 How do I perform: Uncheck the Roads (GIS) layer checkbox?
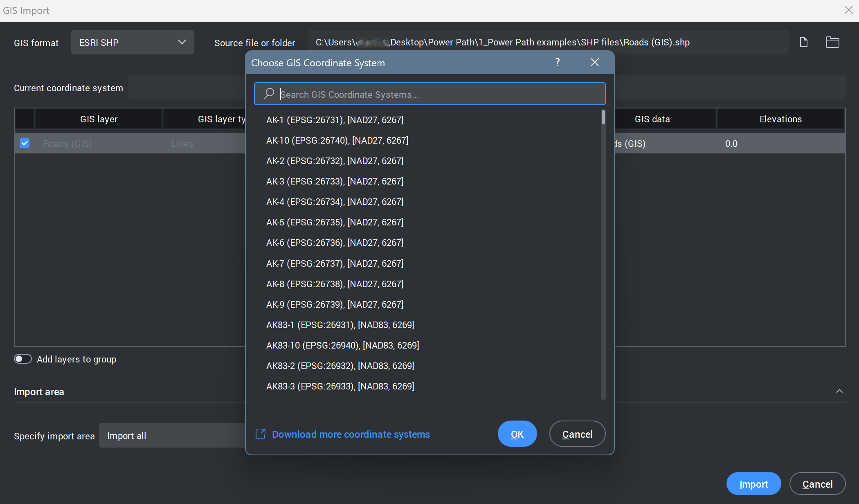(x=25, y=143)
